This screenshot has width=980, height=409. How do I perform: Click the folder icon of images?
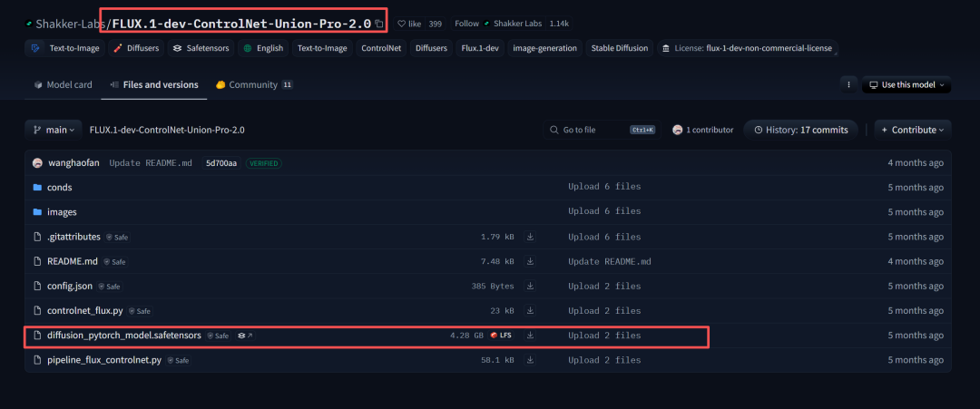coord(37,211)
